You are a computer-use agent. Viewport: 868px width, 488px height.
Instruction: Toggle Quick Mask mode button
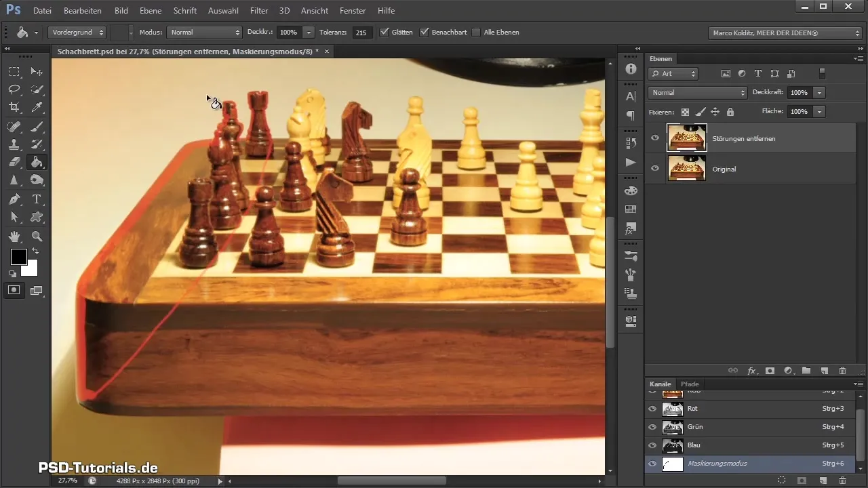[x=14, y=290]
